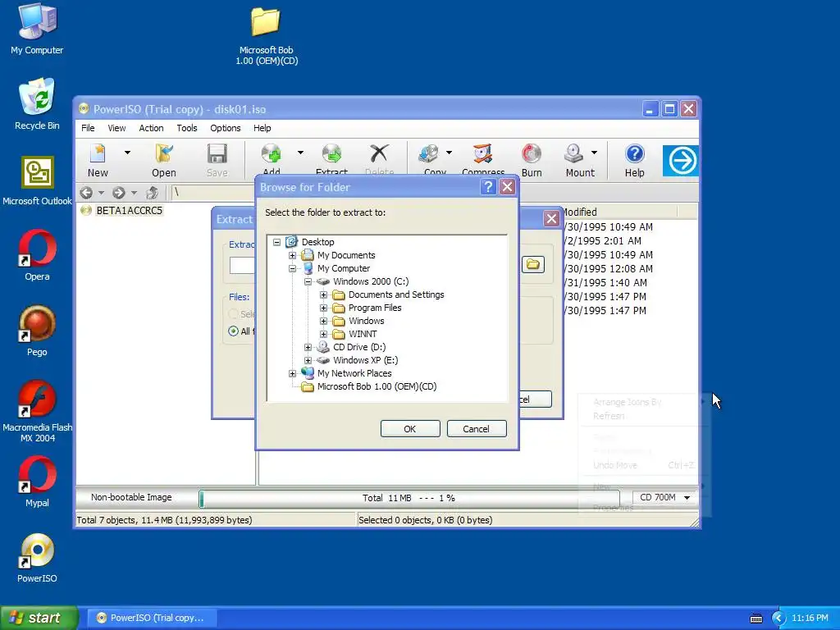Select BETA1ACCRC5 in PowerISO left tree
This screenshot has height=630, width=840.
tap(129, 211)
